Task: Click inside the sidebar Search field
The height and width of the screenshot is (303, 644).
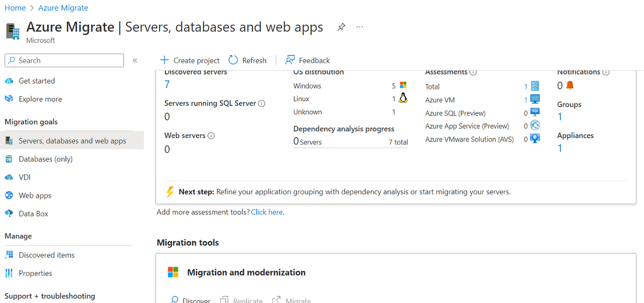Action: pyautogui.click(x=64, y=60)
